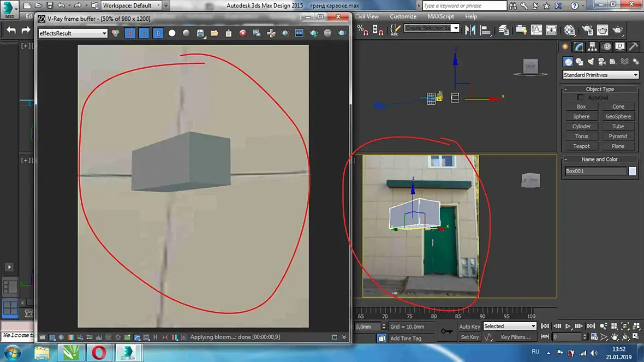Enable the AutoGrid checkbox
644x362 pixels.
[x=580, y=97]
